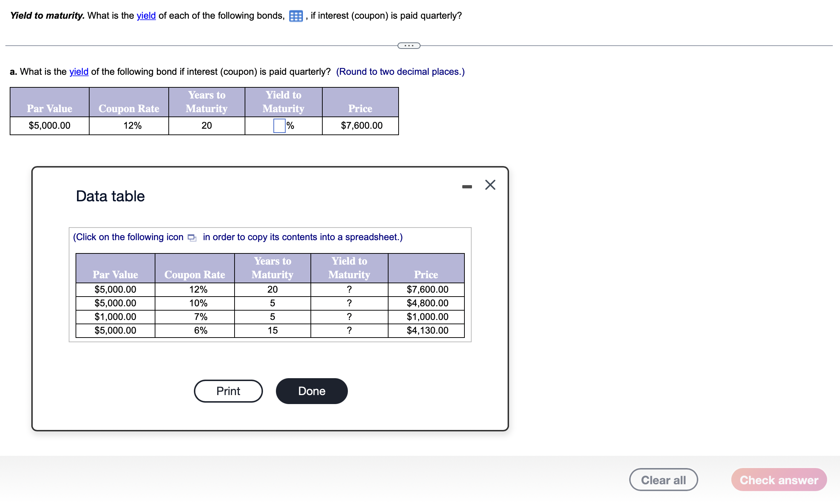Expand the ellipsis divider control
The image size is (840, 504).
409,45
